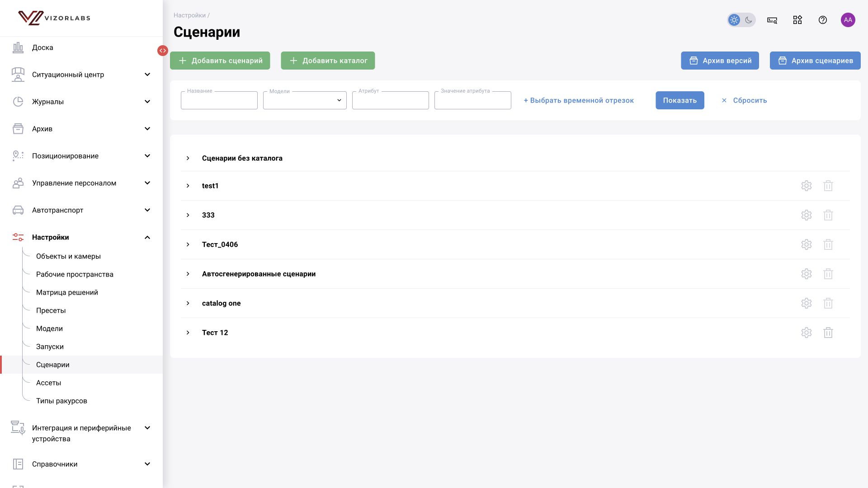Open Объекты и камеры settings page
Screen dimensions: 868x488
click(68, 256)
